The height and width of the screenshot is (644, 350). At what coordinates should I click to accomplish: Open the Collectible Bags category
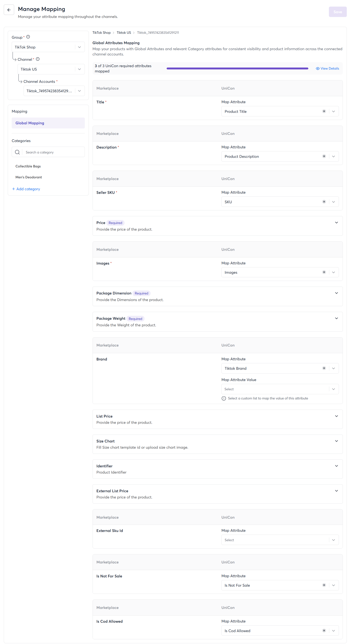click(x=28, y=166)
